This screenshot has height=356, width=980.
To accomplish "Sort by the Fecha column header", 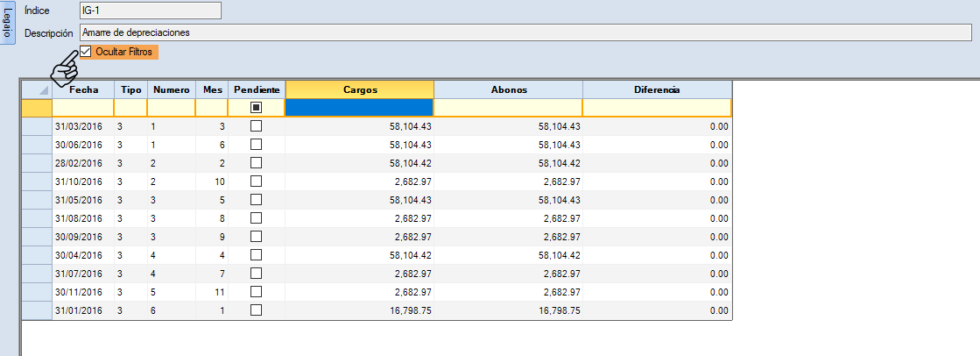I will click(x=83, y=89).
